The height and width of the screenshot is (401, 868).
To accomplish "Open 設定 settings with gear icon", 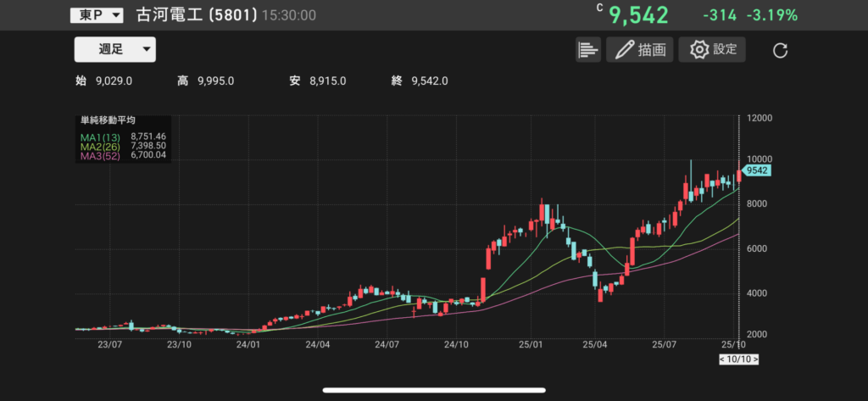I will (713, 50).
